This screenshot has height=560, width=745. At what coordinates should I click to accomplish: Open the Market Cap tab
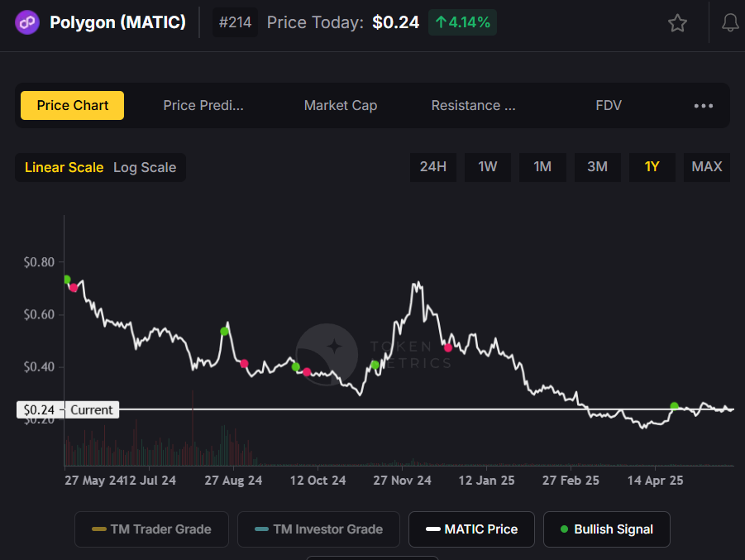pos(341,106)
